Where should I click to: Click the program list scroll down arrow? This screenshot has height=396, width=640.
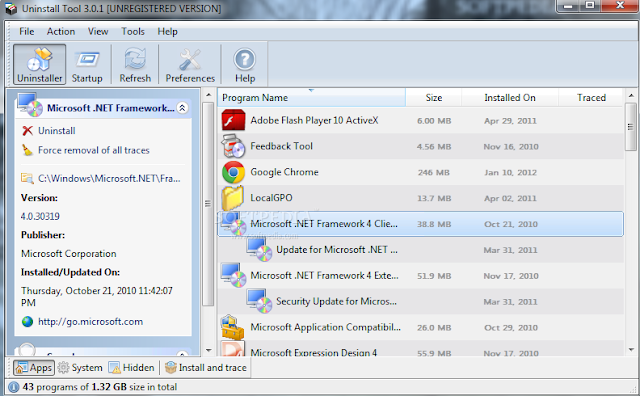coord(631,350)
